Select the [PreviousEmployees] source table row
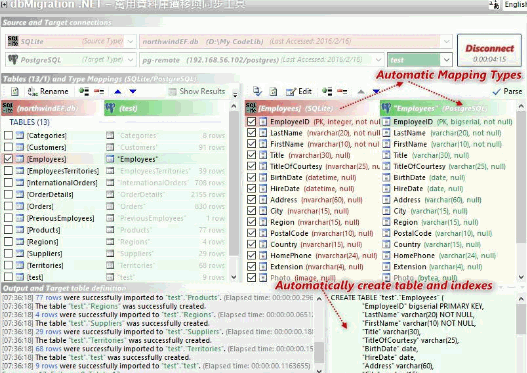Image resolution: width=527 pixels, height=373 pixels. tap(52, 218)
